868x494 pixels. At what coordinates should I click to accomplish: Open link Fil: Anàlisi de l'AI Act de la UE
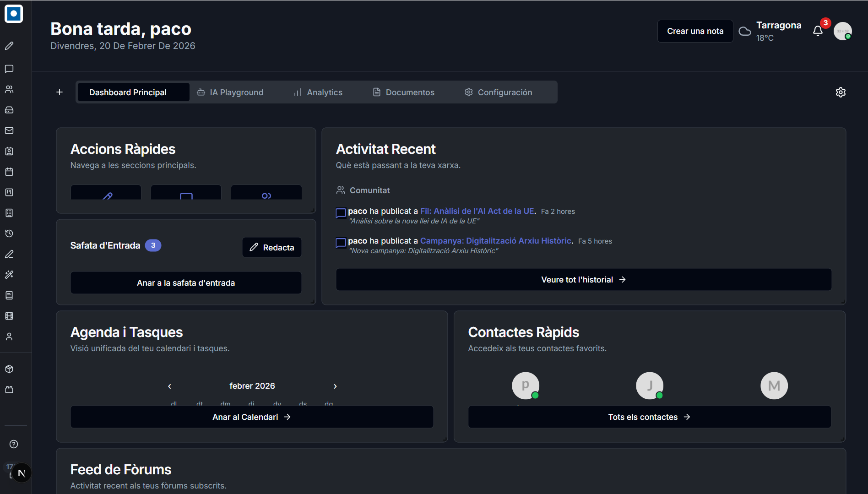tap(477, 211)
